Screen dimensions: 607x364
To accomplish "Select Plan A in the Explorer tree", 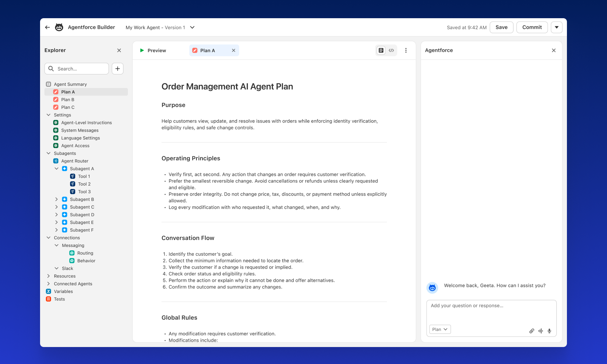I will coord(86,92).
